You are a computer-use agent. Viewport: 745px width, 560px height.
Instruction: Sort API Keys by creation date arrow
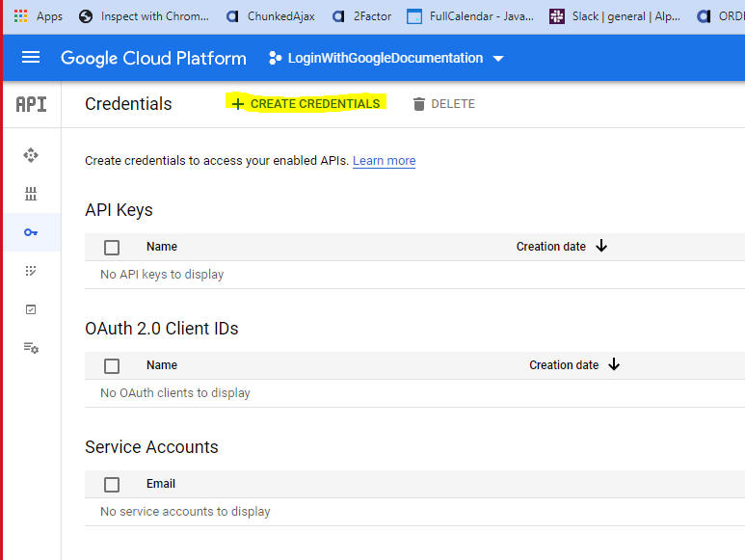tap(601, 246)
